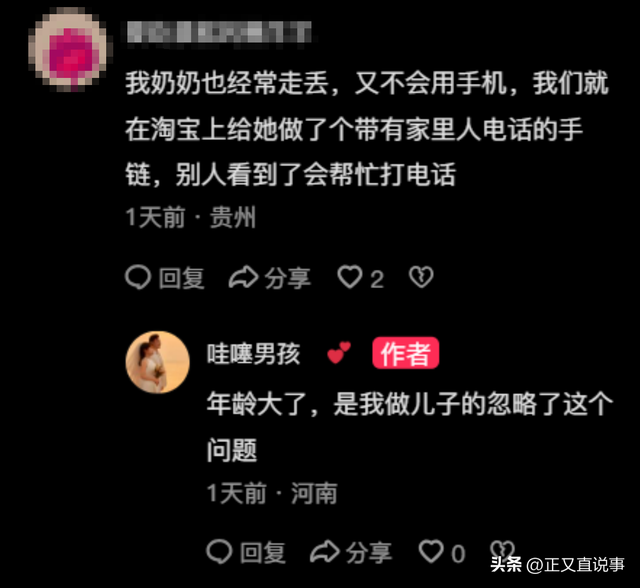Like the first comment with 2 likes
The image size is (640, 588).
click(350, 277)
